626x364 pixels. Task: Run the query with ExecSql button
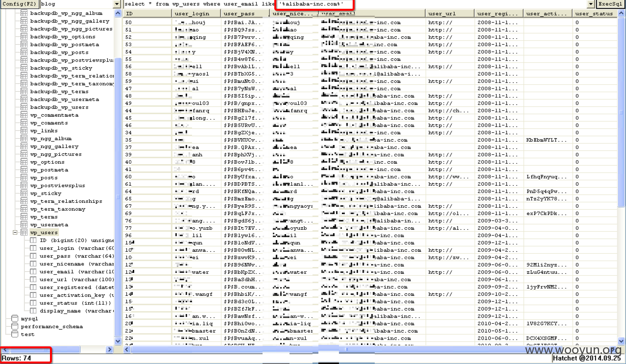pyautogui.click(x=610, y=4)
